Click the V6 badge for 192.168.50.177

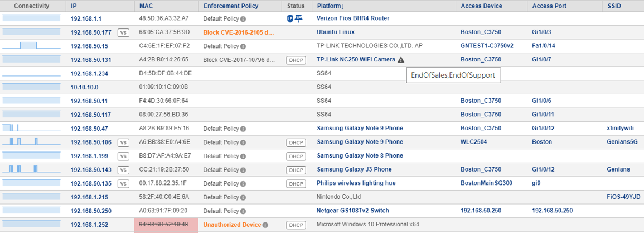(123, 32)
